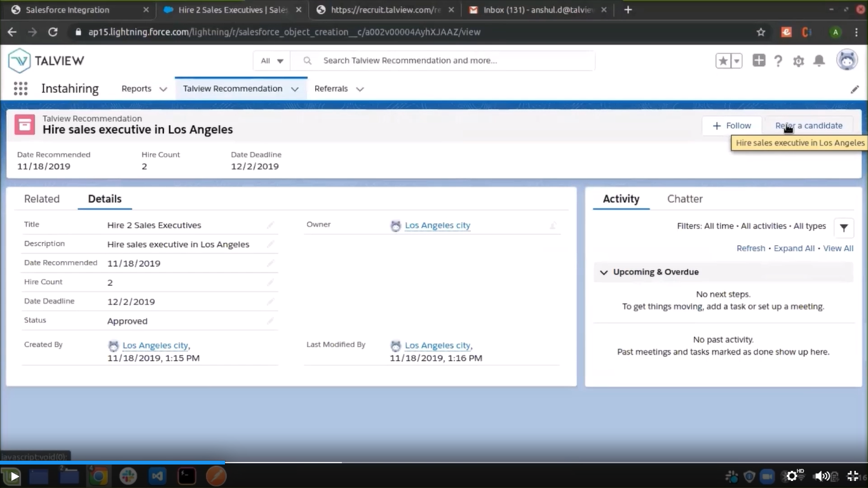This screenshot has height=488, width=868.
Task: Switch to the Related tab
Action: (42, 199)
